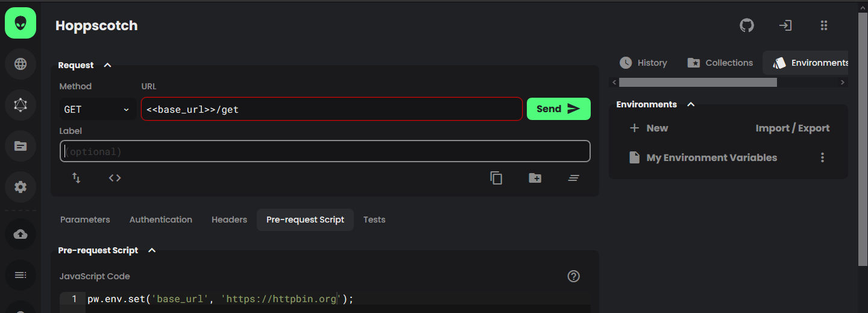868x313 pixels.
Task: Select the Pre-request Script tab
Action: point(305,220)
